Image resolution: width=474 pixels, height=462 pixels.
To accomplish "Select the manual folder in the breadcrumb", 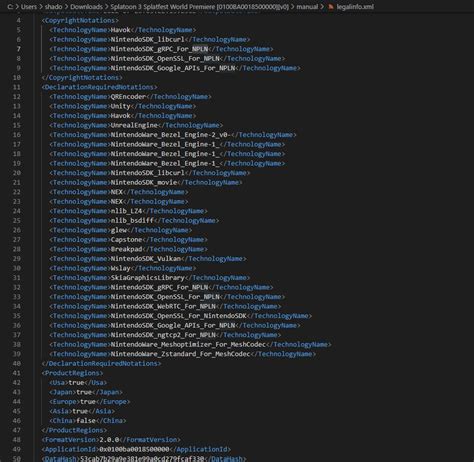I will [307, 7].
